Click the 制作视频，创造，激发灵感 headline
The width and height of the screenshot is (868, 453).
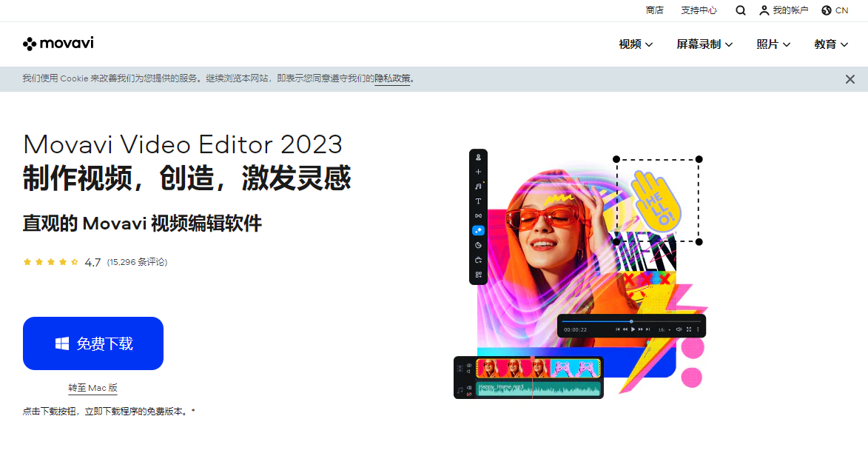click(x=186, y=178)
